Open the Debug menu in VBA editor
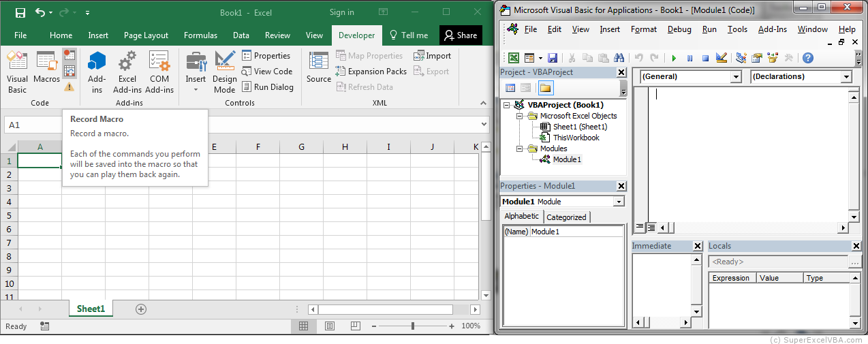868x344 pixels. [x=679, y=29]
